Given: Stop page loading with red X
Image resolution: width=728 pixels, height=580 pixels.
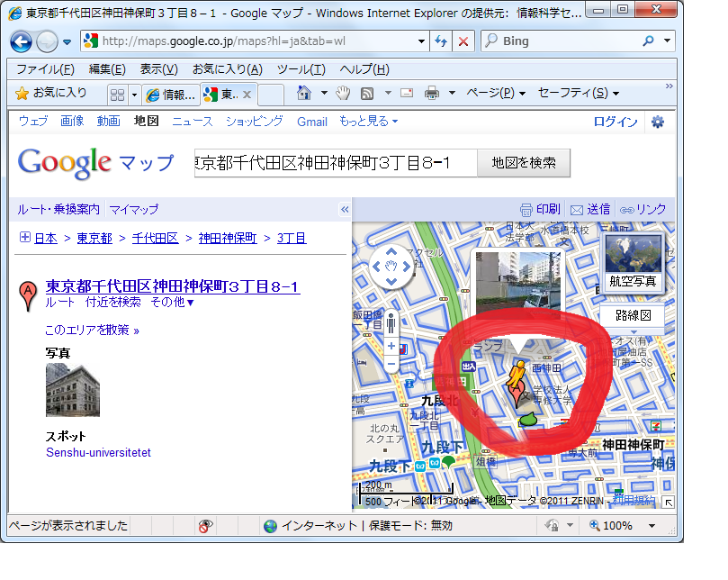Looking at the screenshot, I should 463,41.
